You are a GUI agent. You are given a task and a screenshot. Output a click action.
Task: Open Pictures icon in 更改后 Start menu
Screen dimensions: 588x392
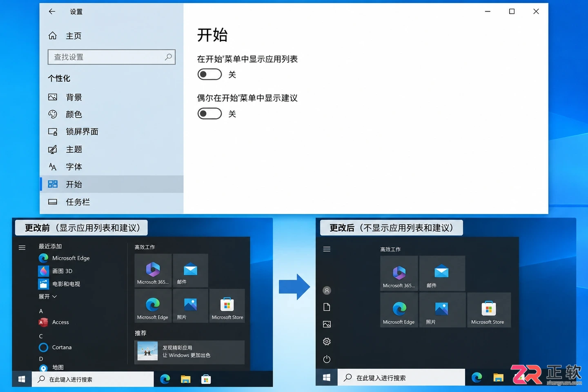(327, 324)
